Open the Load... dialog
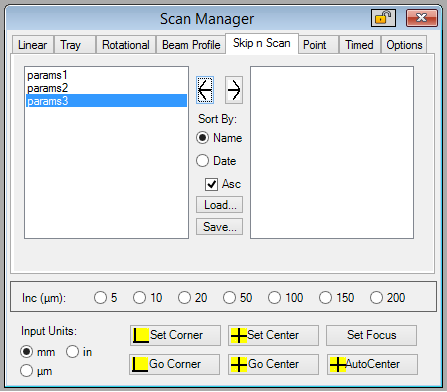The image size is (447, 392). tap(219, 205)
